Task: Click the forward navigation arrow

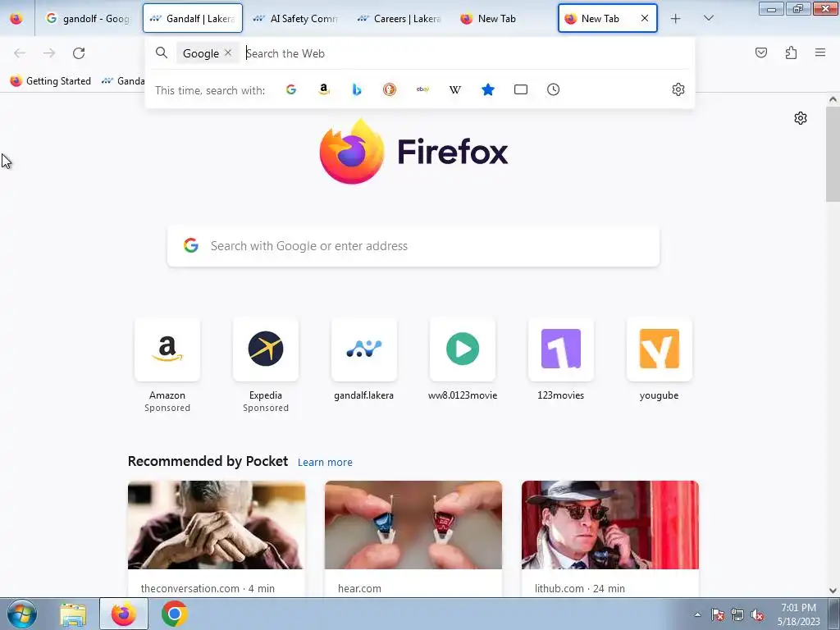Action: point(49,53)
